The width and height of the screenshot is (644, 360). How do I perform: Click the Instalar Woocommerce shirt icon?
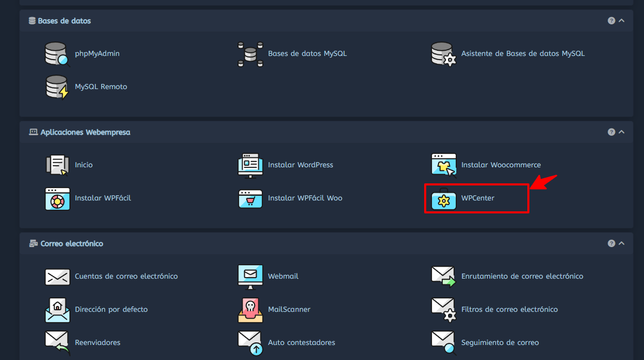[444, 165]
